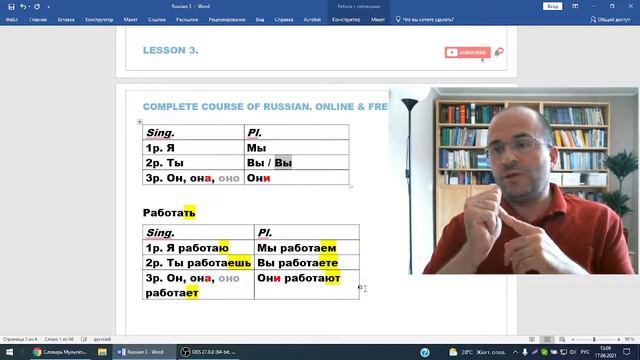Toggle ribbon display options icon

pos(575,7)
